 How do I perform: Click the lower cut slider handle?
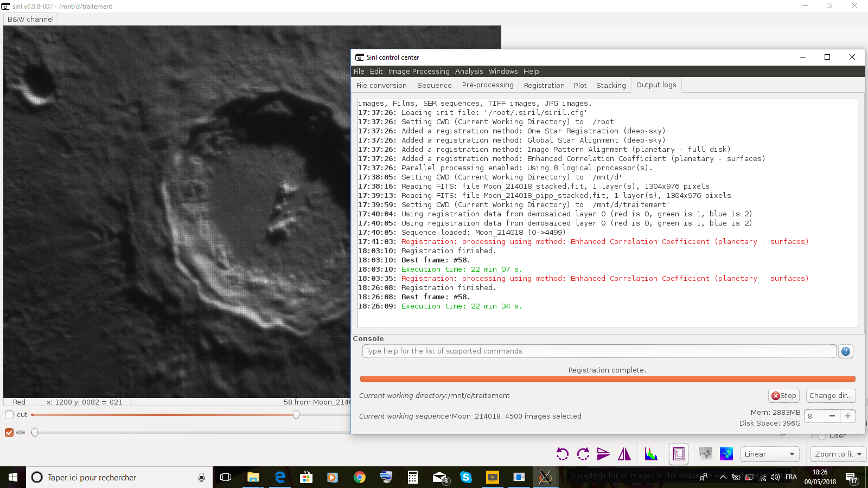click(x=35, y=433)
